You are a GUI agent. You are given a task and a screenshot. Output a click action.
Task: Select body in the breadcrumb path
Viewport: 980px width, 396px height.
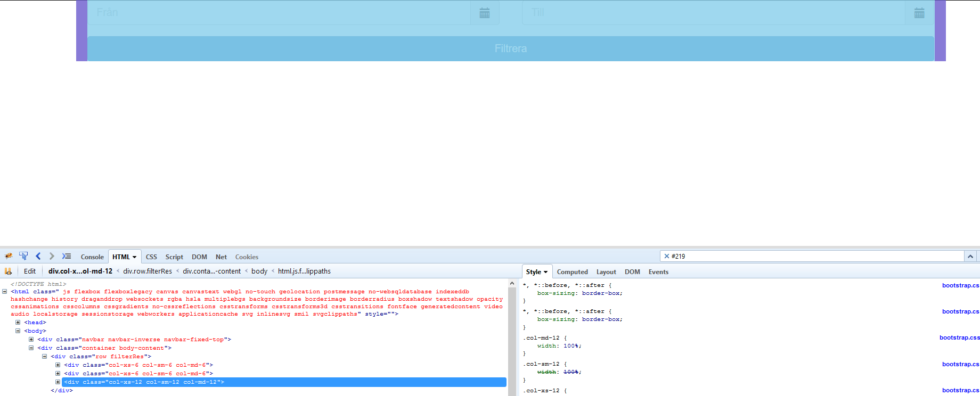(259, 271)
